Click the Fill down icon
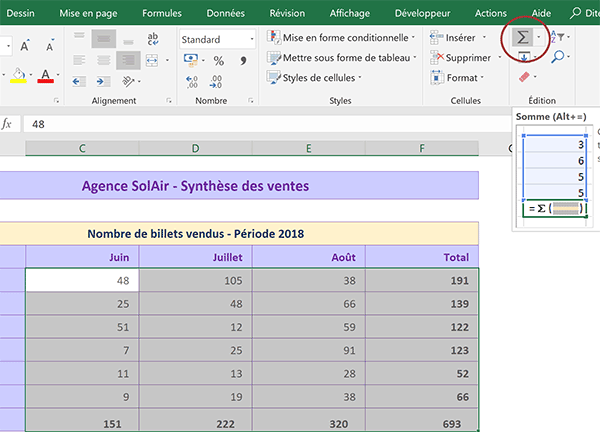 coord(524,57)
